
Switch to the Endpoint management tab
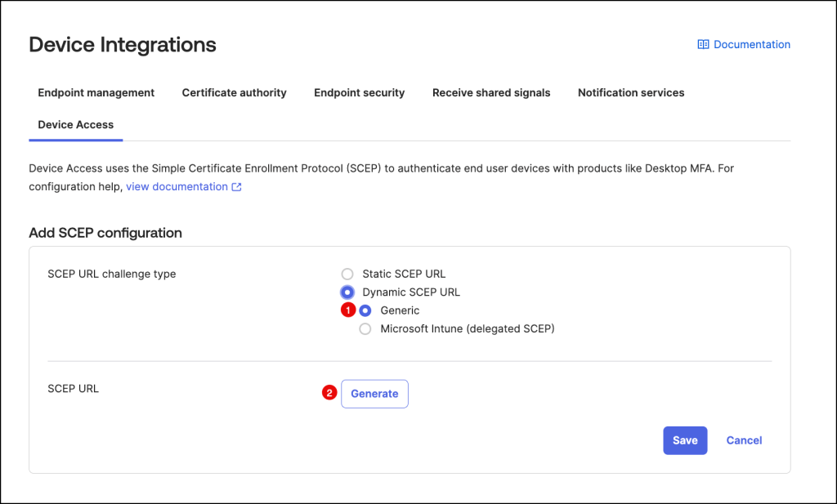pos(96,93)
